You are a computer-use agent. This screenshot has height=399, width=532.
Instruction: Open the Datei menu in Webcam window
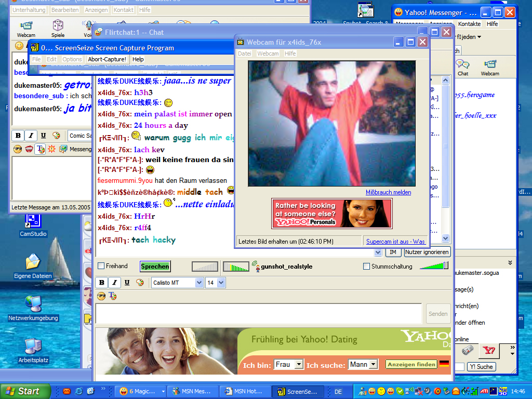tap(245, 54)
